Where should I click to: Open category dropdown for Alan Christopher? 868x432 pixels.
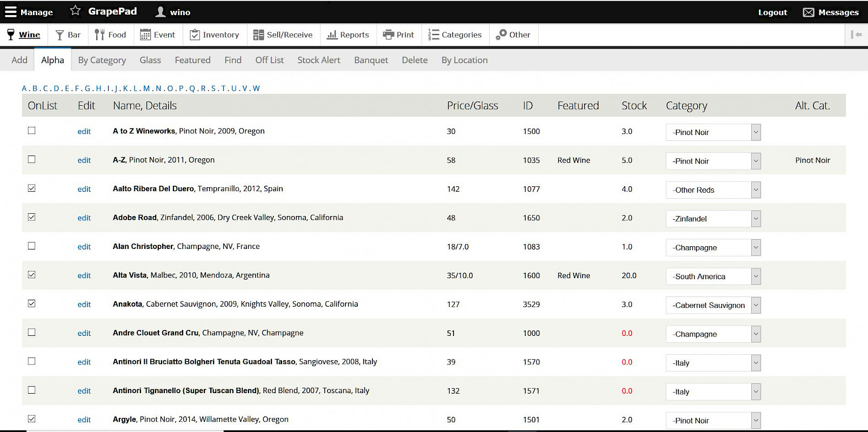pos(713,247)
